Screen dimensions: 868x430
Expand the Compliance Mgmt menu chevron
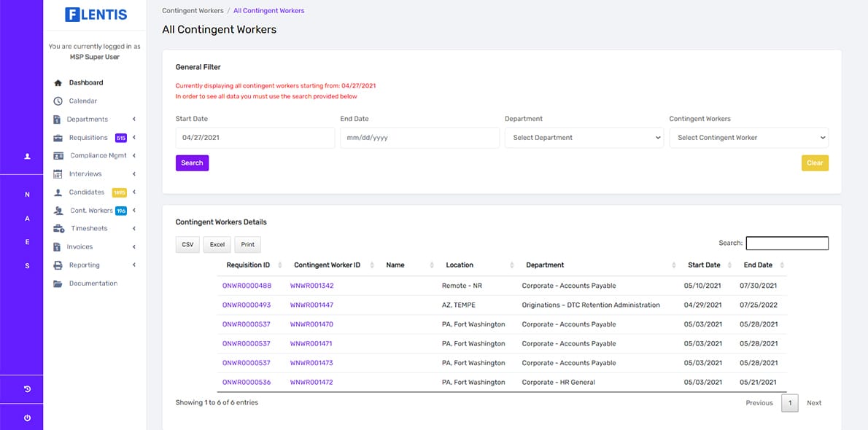tap(134, 156)
